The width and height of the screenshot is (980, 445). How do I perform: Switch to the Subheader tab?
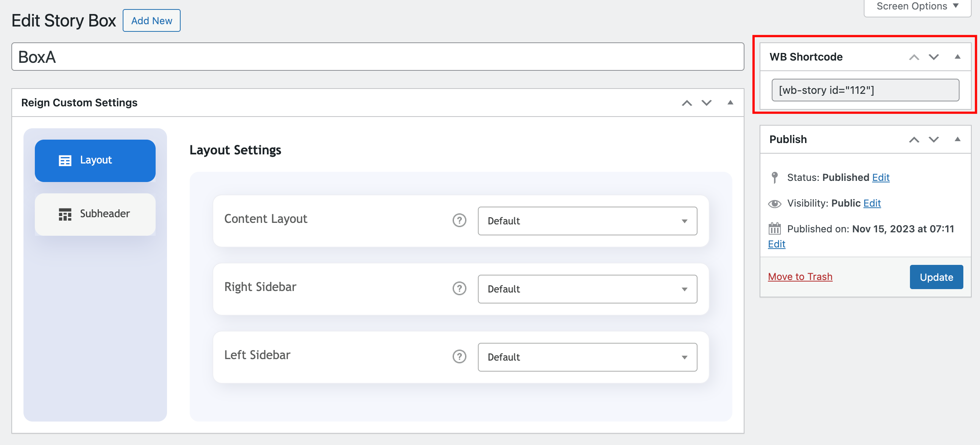point(95,214)
